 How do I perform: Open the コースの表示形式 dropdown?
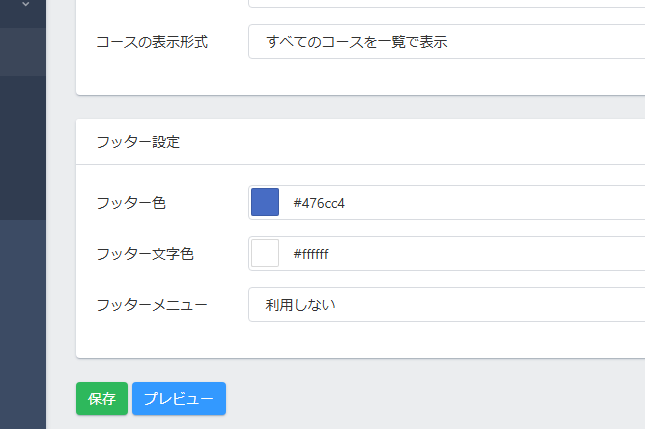pyautogui.click(x=446, y=42)
